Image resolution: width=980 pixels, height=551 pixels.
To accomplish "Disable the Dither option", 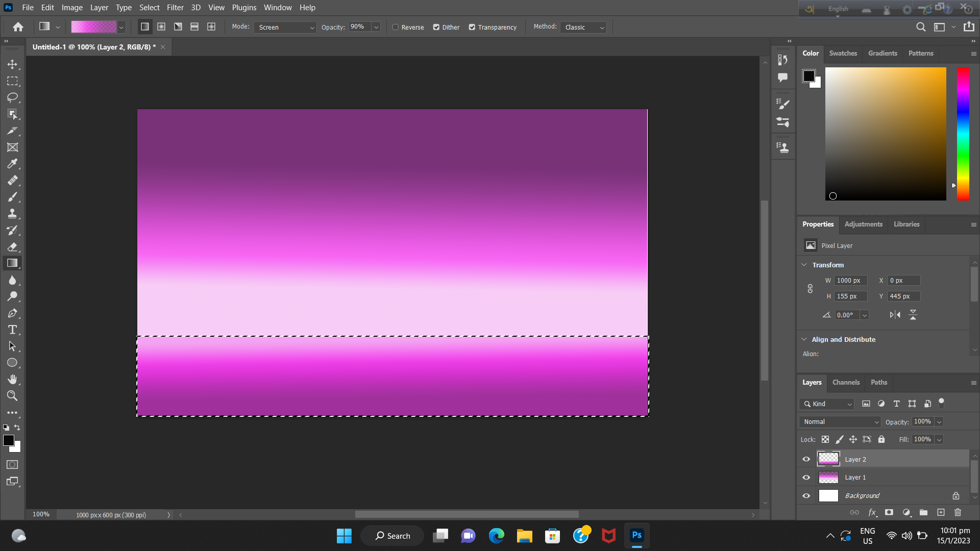I will 437,27.
